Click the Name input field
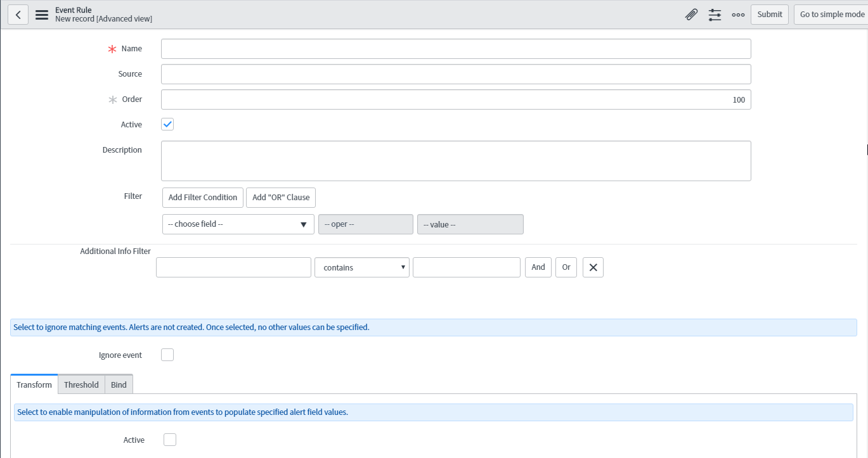The height and width of the screenshot is (458, 868). click(456, 49)
